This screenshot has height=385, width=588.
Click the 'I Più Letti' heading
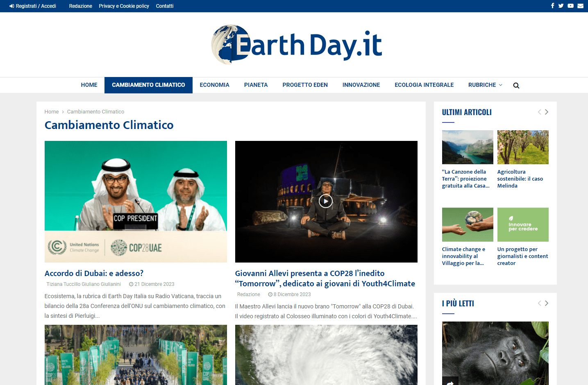pyautogui.click(x=458, y=303)
